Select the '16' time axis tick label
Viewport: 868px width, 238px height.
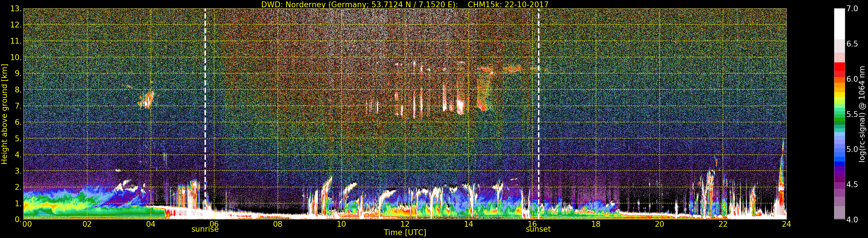(x=532, y=224)
